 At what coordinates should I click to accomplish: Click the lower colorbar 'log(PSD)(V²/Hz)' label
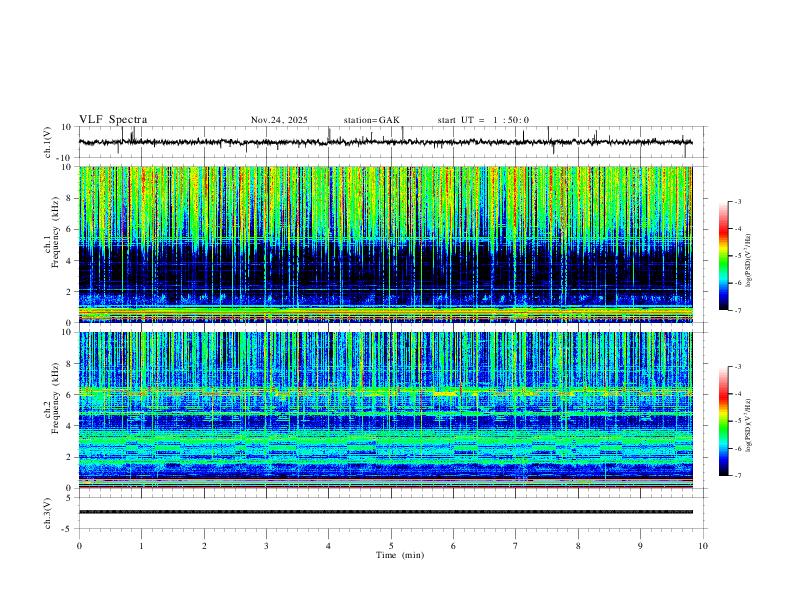[x=749, y=425]
